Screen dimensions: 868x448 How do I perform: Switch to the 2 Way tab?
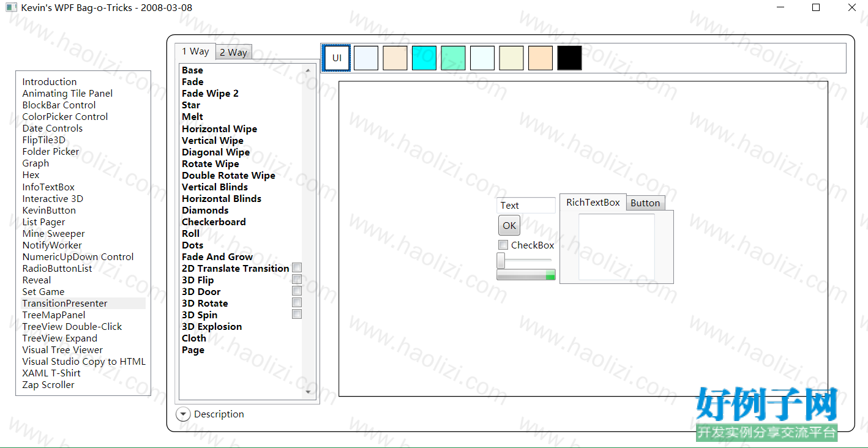(x=233, y=53)
